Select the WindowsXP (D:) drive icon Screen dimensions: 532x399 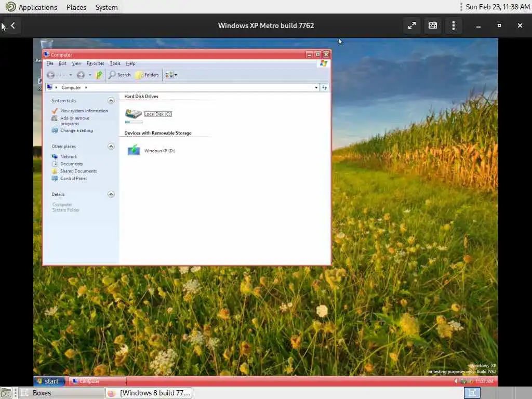pos(134,150)
